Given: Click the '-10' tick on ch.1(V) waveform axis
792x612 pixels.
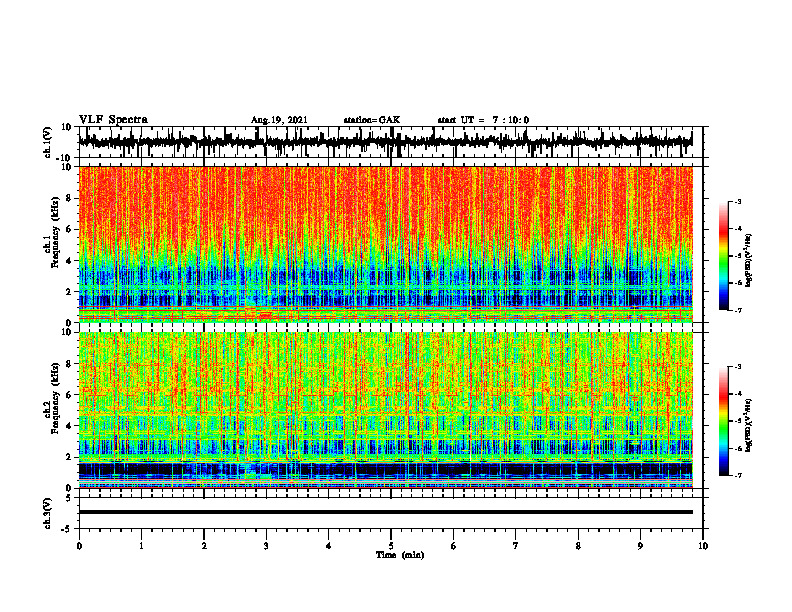Looking at the screenshot, I should tap(65, 157).
